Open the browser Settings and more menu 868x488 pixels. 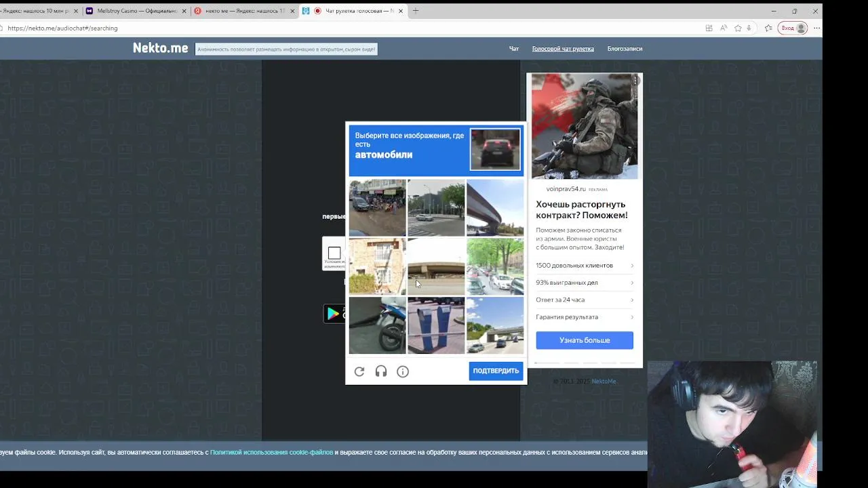(x=816, y=28)
